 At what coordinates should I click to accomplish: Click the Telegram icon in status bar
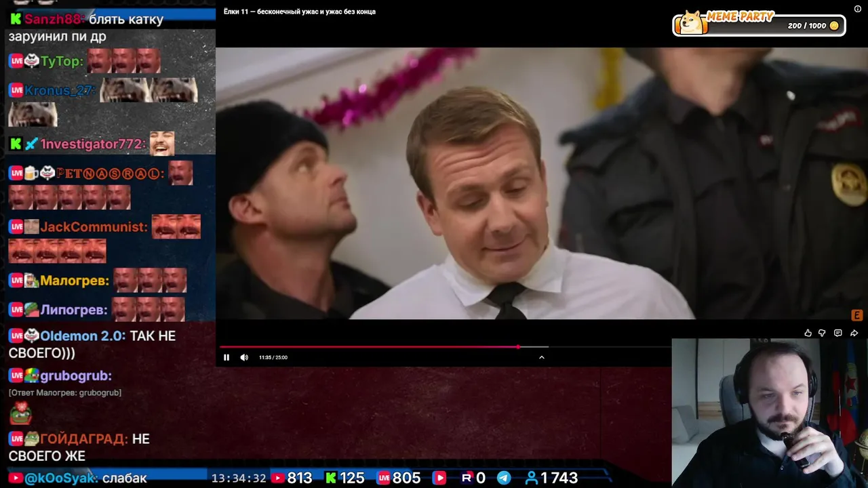coord(504,478)
